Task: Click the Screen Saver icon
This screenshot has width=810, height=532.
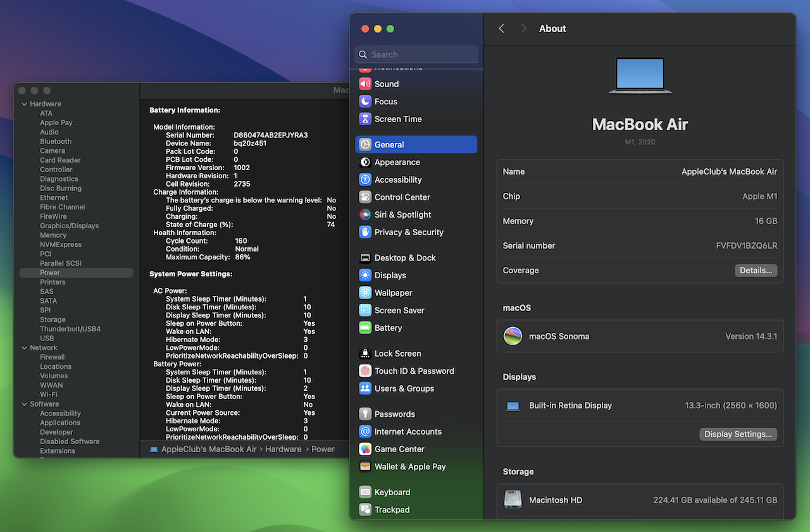Action: (x=365, y=310)
